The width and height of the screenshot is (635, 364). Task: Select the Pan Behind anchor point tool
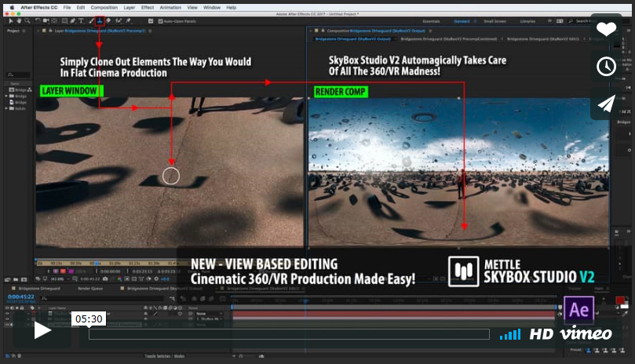[x=54, y=20]
